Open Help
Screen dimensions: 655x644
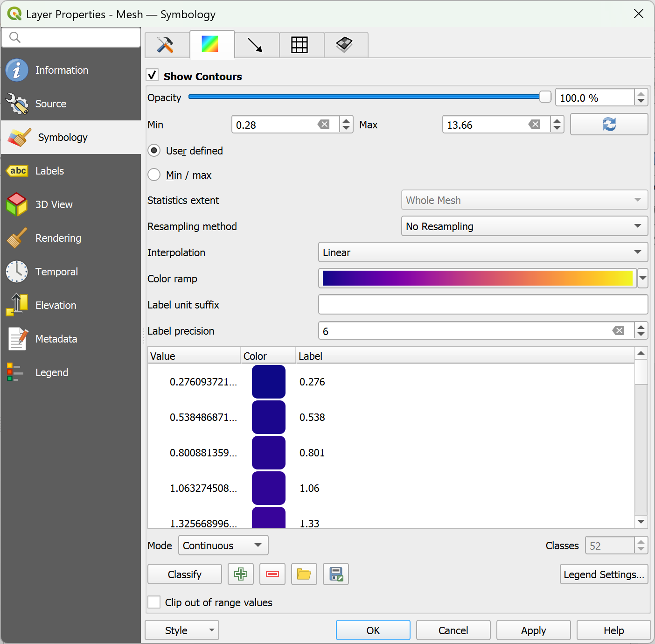pyautogui.click(x=613, y=630)
